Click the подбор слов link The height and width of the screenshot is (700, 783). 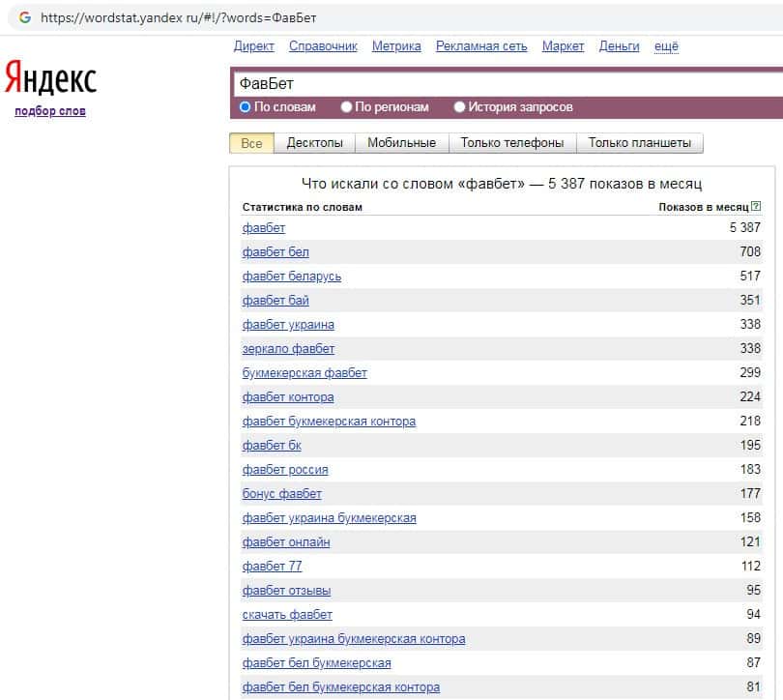point(50,111)
